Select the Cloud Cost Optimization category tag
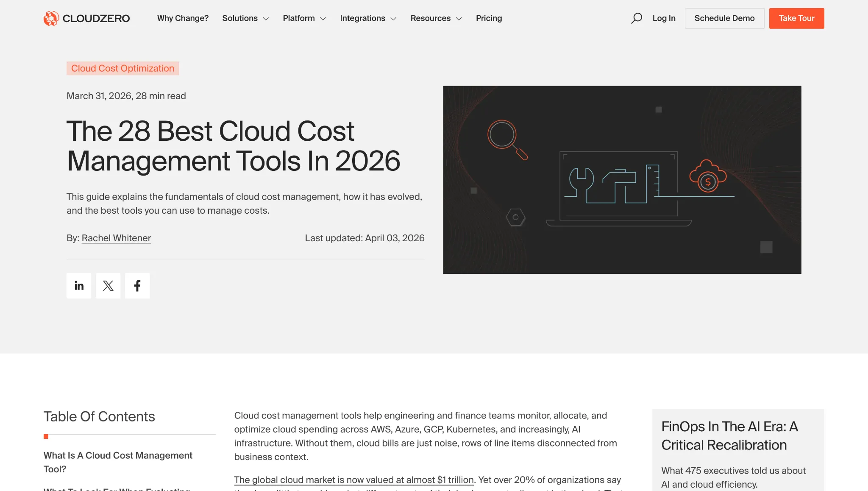Image resolution: width=868 pixels, height=491 pixels. pos(122,68)
